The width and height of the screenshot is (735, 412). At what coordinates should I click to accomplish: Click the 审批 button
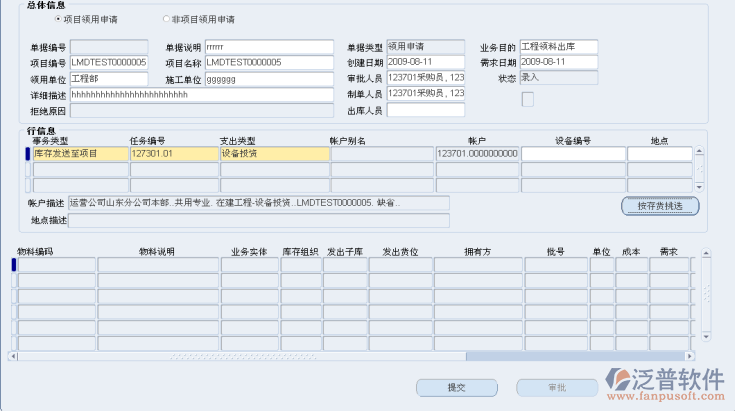(557, 388)
